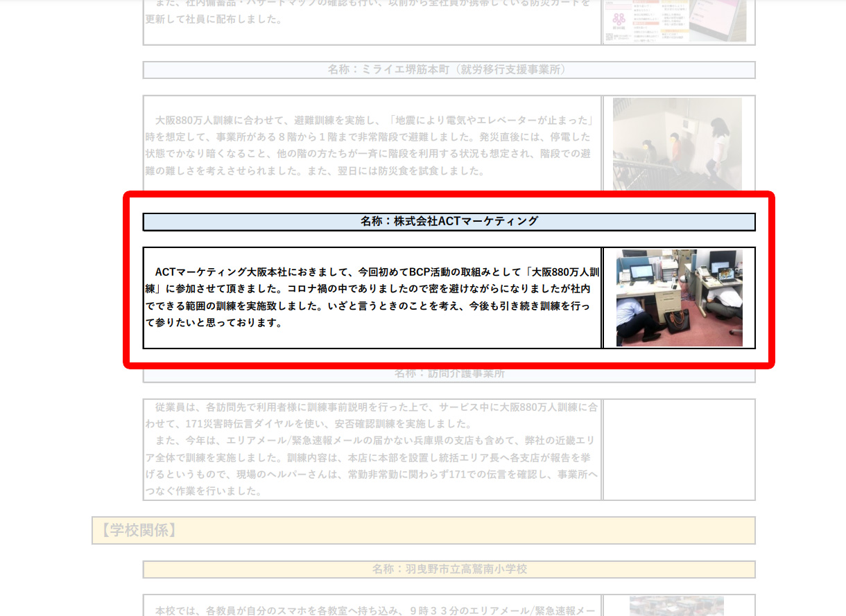Click the heading 名称:ミライエ堺筋本町(就労移行支援事業所)
The image size is (846, 616).
click(x=449, y=70)
